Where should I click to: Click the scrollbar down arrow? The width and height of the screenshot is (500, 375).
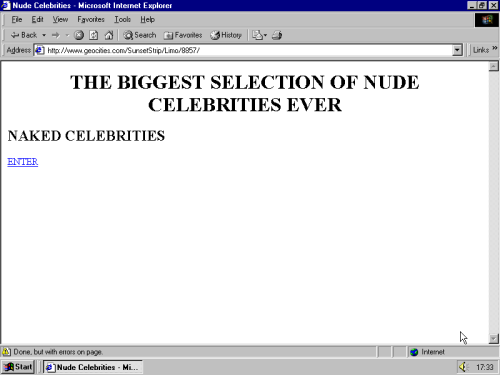(493, 339)
